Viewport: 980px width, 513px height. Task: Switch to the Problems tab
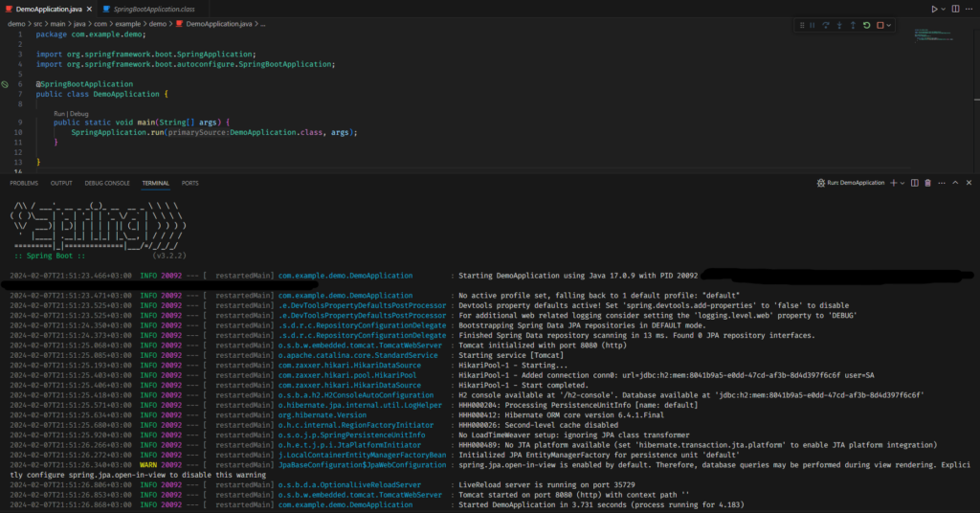pos(24,182)
